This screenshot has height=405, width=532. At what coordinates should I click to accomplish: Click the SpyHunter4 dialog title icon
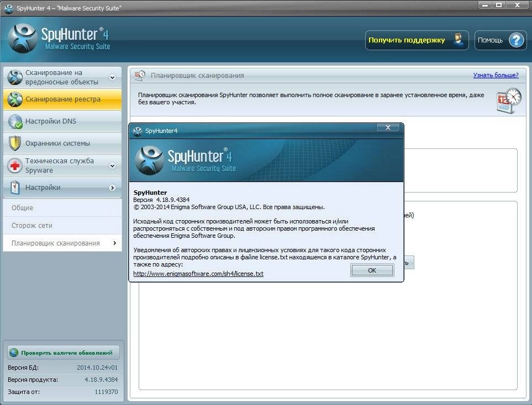pos(138,131)
